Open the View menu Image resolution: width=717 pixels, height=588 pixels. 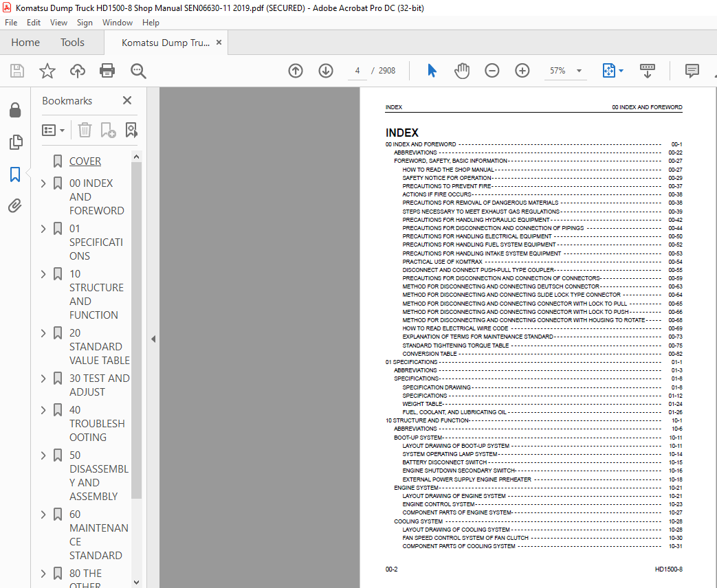tap(58, 23)
